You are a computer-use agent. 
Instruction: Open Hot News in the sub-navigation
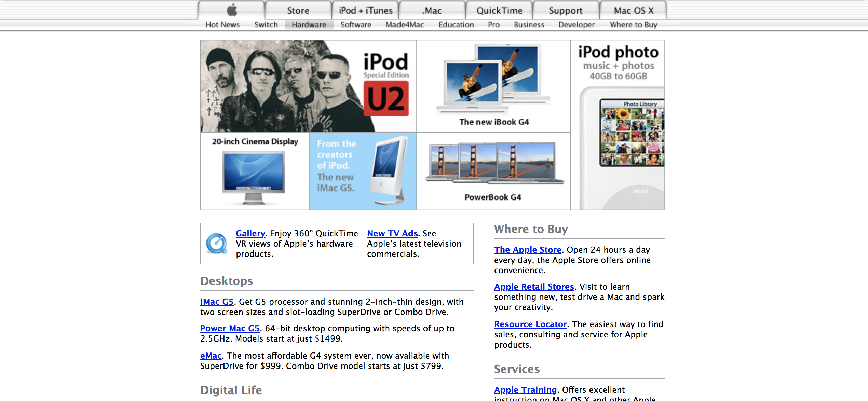(222, 24)
